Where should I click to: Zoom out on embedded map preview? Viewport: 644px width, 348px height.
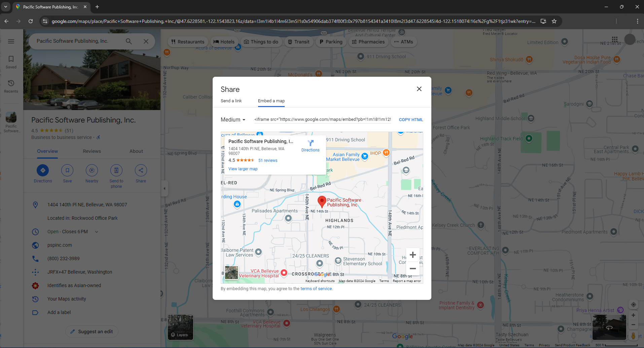coord(413,269)
